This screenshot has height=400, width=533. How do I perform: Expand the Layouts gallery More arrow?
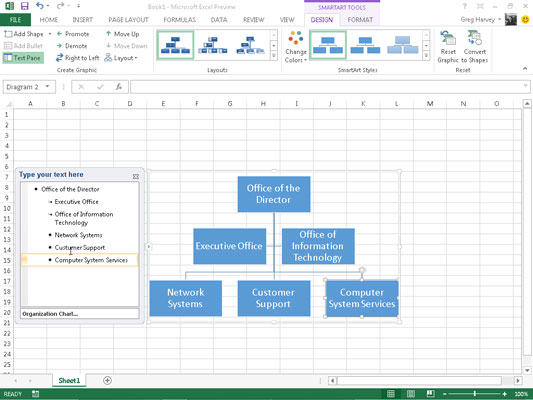[274, 56]
